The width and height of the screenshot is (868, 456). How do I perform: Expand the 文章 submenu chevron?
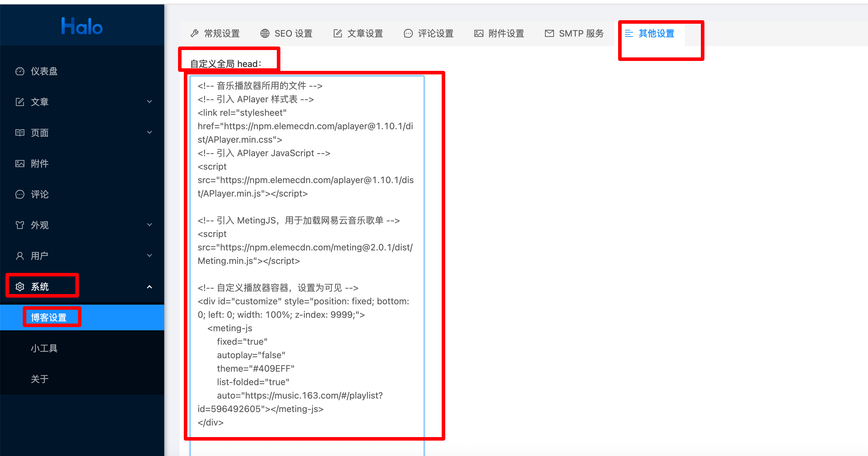(149, 102)
